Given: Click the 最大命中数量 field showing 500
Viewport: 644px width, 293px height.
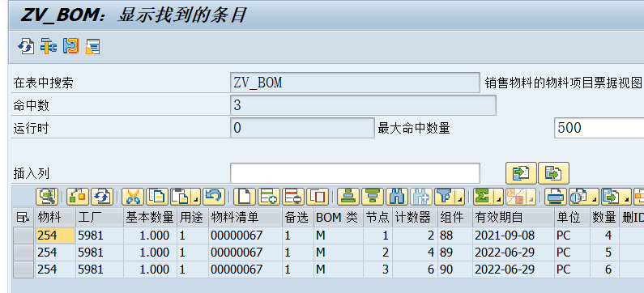Looking at the screenshot, I should (x=599, y=128).
